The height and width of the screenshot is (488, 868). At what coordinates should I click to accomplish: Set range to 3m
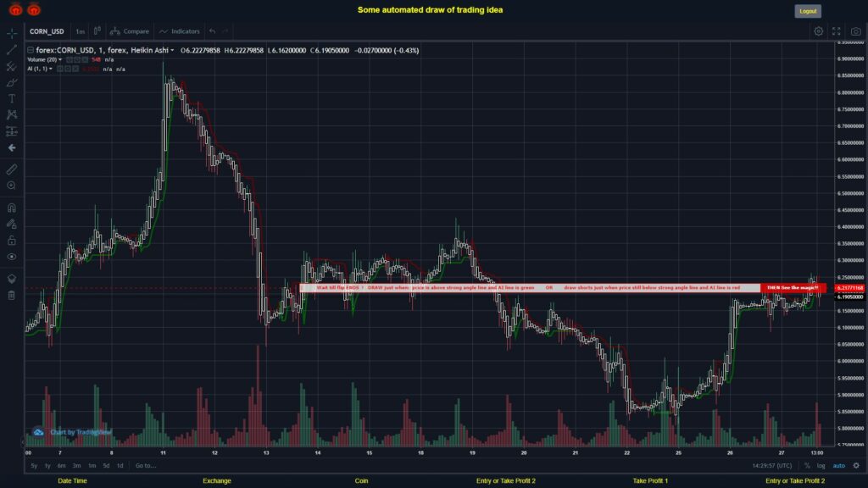click(x=77, y=466)
